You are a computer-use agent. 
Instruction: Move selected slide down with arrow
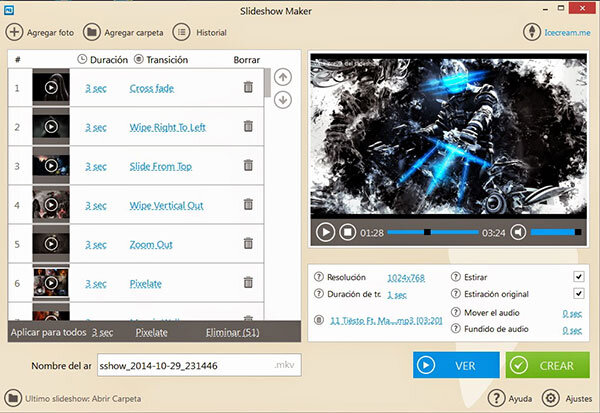[x=283, y=100]
